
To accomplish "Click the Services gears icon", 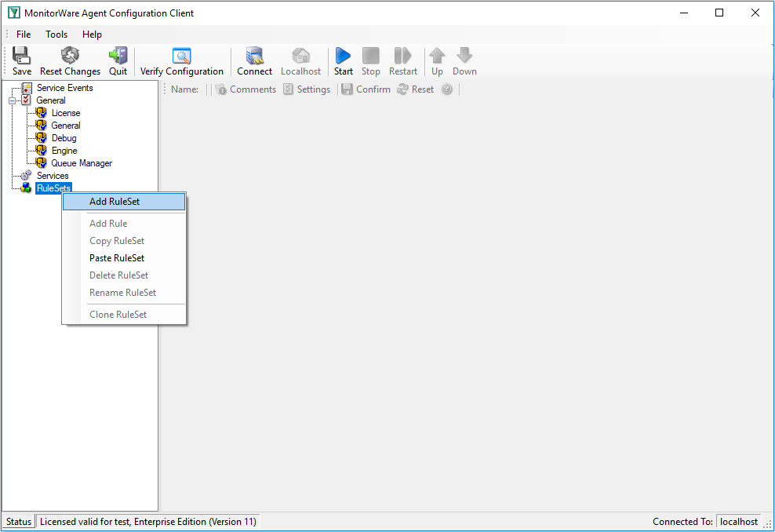I will pos(26,176).
